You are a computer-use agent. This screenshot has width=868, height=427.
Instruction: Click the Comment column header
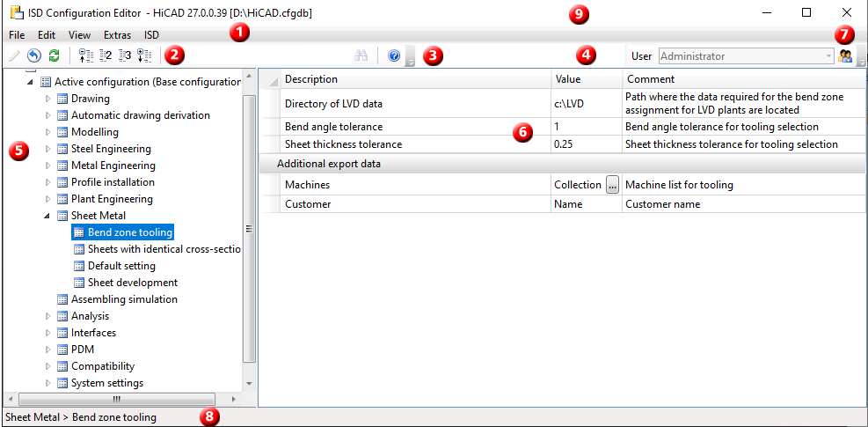click(744, 79)
